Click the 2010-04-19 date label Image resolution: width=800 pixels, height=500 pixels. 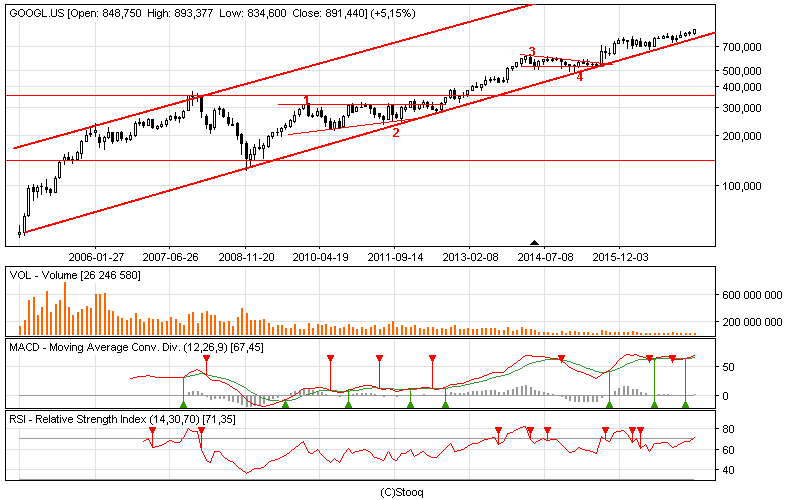pyautogui.click(x=320, y=257)
